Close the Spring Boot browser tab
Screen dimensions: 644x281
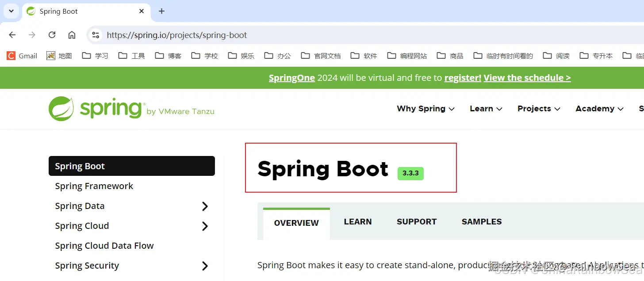[x=142, y=11]
